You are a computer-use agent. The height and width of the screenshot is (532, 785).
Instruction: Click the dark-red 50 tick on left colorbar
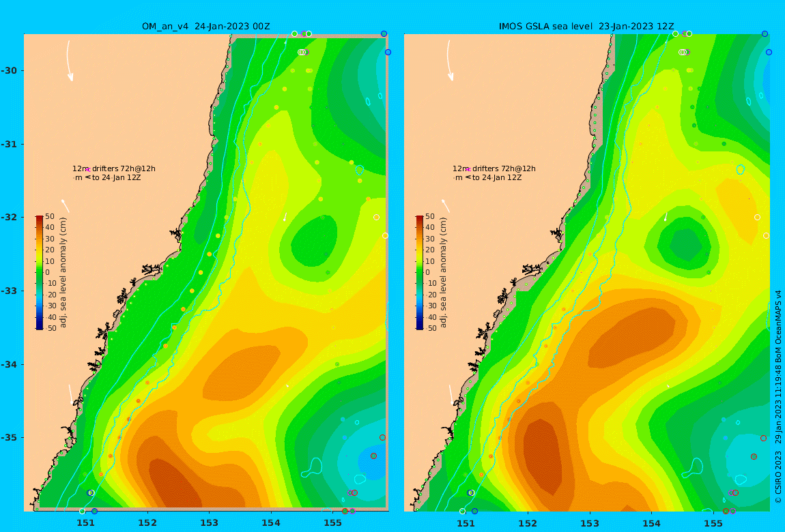coord(50,216)
